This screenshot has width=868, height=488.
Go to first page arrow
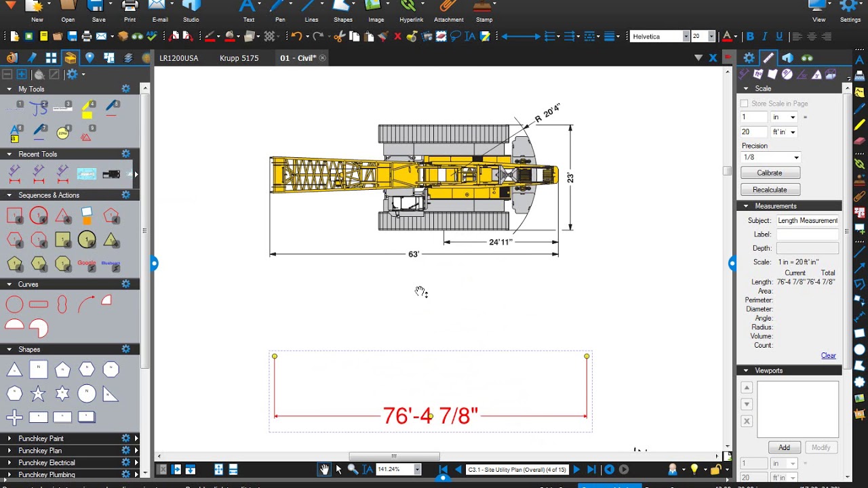pyautogui.click(x=443, y=469)
